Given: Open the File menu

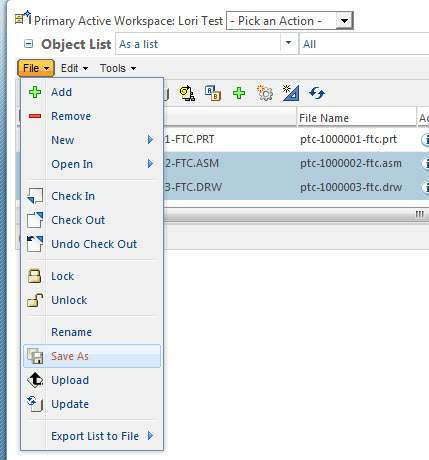Looking at the screenshot, I should click(36, 68).
